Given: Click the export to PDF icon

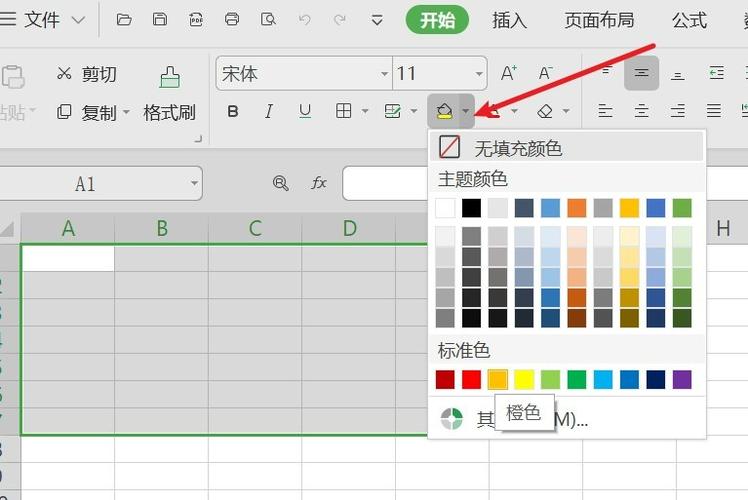Looking at the screenshot, I should pyautogui.click(x=196, y=20).
